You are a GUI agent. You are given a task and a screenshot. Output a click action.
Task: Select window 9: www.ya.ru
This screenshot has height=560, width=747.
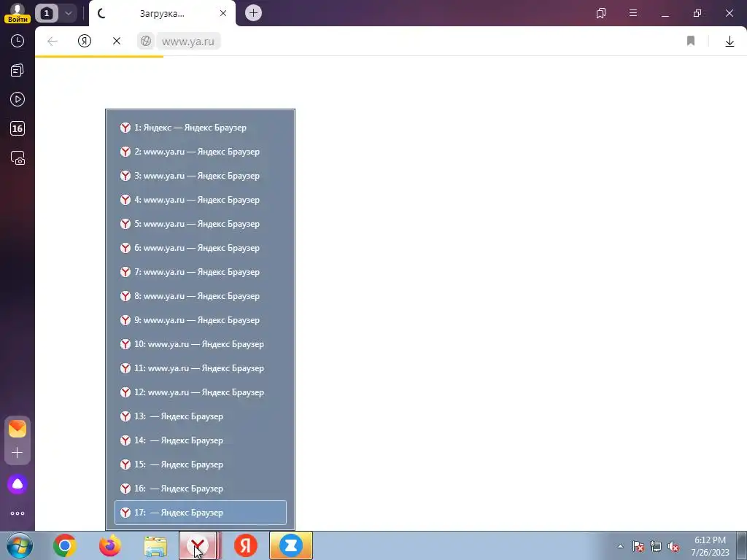(201, 320)
